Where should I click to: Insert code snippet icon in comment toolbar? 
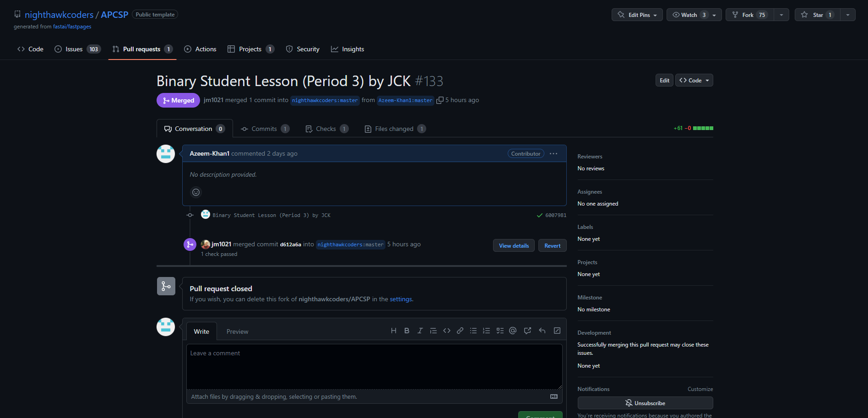click(x=447, y=331)
